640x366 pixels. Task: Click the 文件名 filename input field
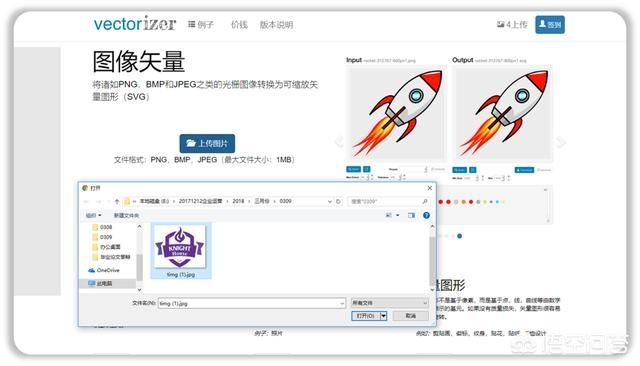tap(252, 303)
